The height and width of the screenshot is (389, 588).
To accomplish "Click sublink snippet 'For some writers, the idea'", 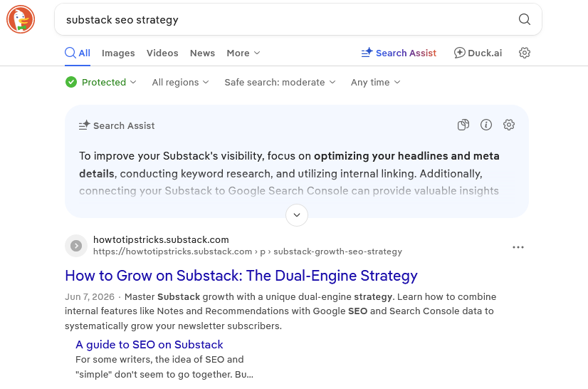I will click(x=164, y=367).
